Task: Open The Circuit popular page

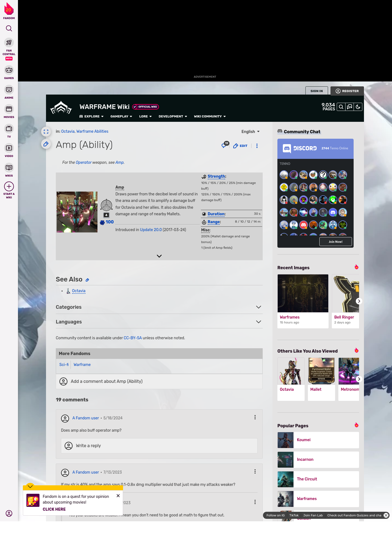Action: pos(318,479)
